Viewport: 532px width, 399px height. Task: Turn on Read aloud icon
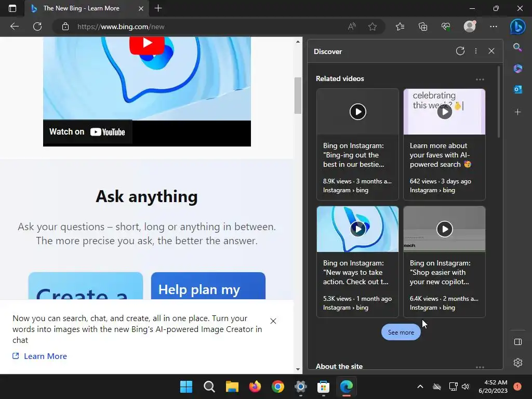pyautogui.click(x=352, y=26)
